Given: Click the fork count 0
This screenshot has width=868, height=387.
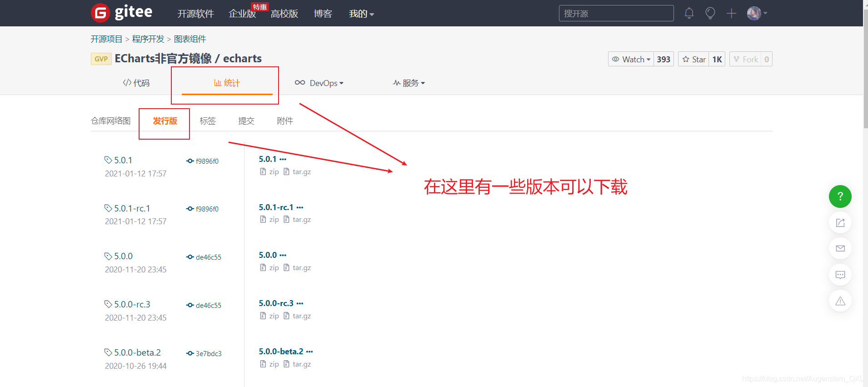Looking at the screenshot, I should (x=767, y=59).
